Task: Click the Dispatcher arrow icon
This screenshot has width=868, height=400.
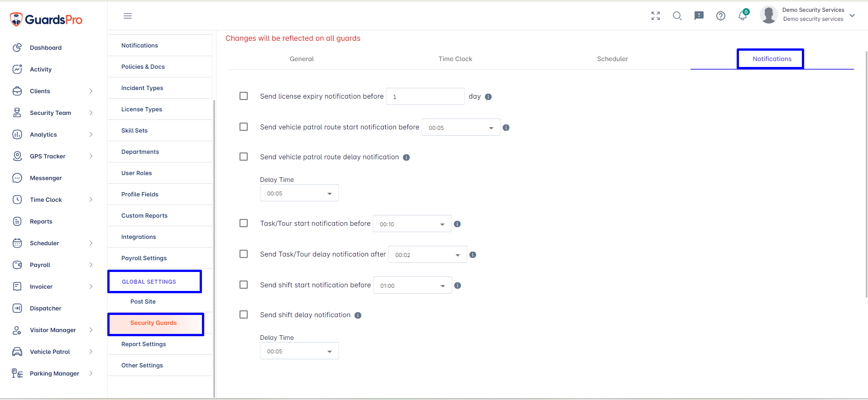Action: tap(17, 308)
